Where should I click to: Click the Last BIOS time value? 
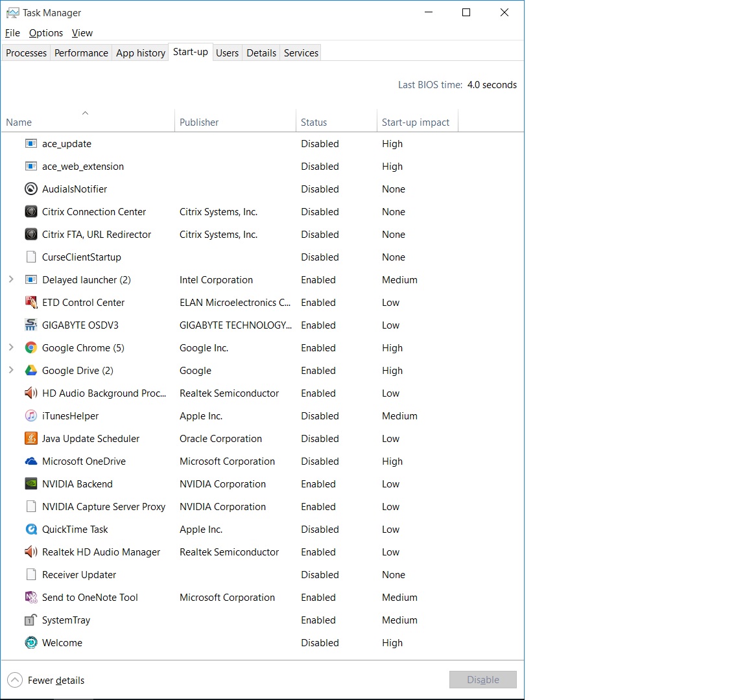[492, 85]
